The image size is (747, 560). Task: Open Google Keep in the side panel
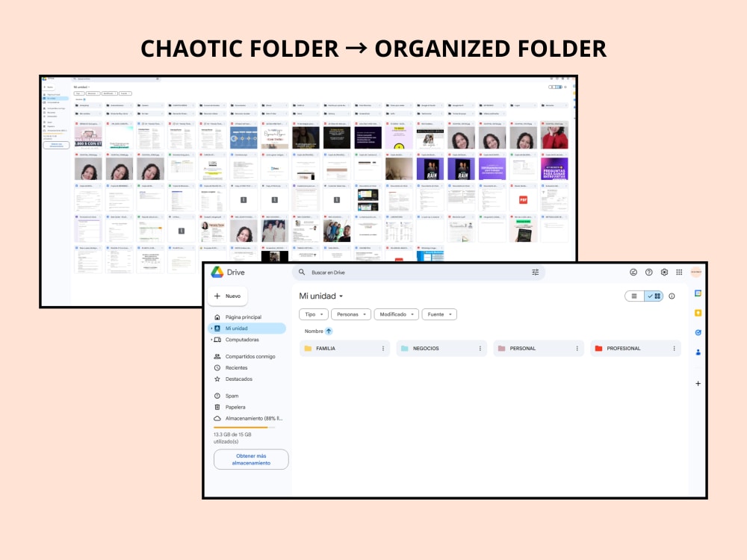pyautogui.click(x=698, y=313)
